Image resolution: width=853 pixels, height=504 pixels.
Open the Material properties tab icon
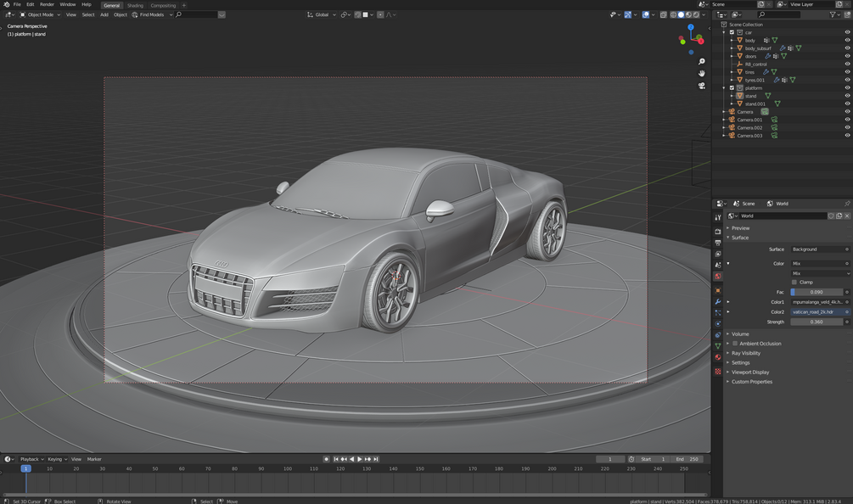(x=718, y=357)
